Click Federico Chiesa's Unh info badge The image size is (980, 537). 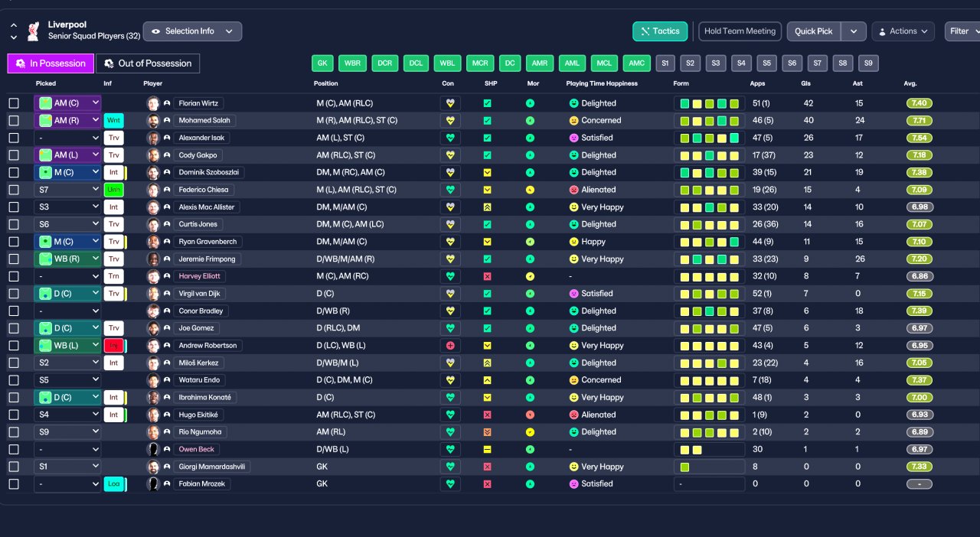[113, 190]
